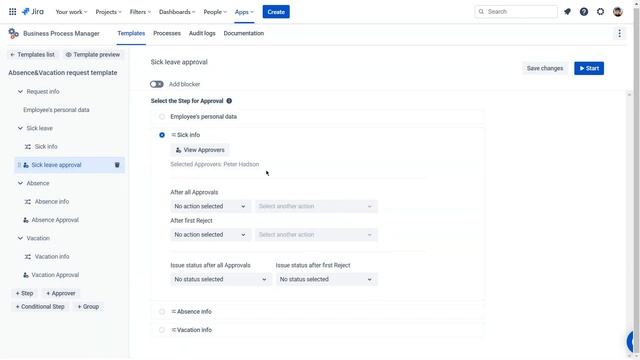640x360 pixels.
Task: Click the conditional step icon beside Sick info in sidebar
Action: tap(28, 147)
